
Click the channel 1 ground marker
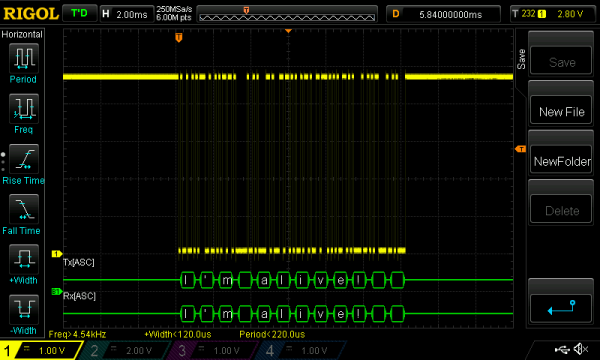click(57, 254)
